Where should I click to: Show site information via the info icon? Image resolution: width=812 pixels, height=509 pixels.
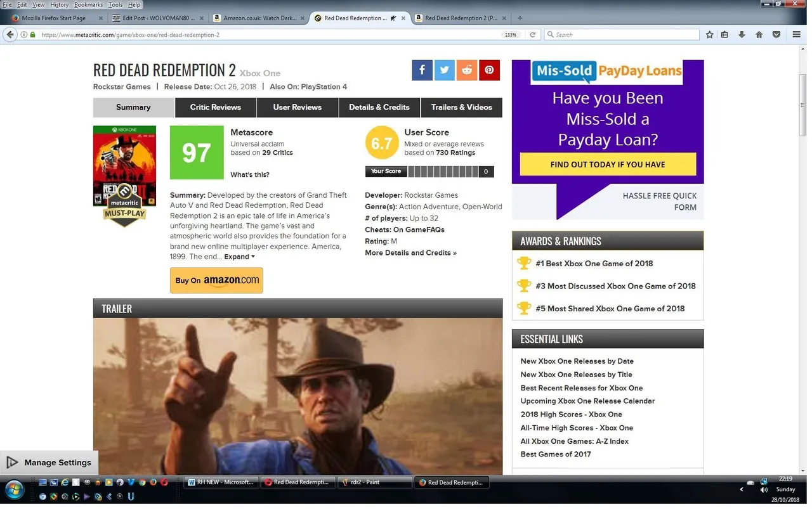24,35
